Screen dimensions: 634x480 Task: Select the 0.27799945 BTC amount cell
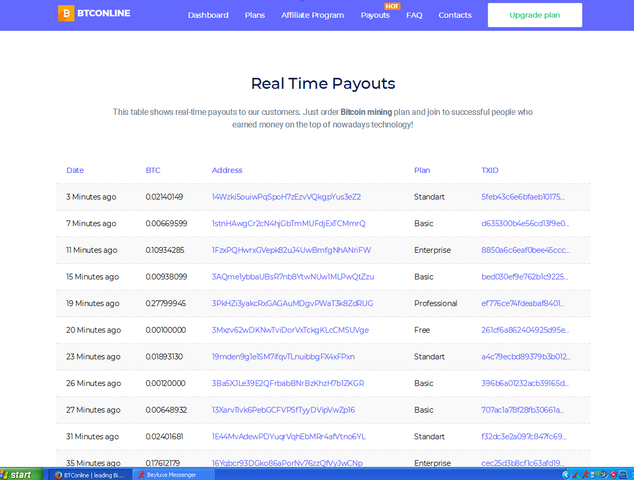click(x=166, y=303)
